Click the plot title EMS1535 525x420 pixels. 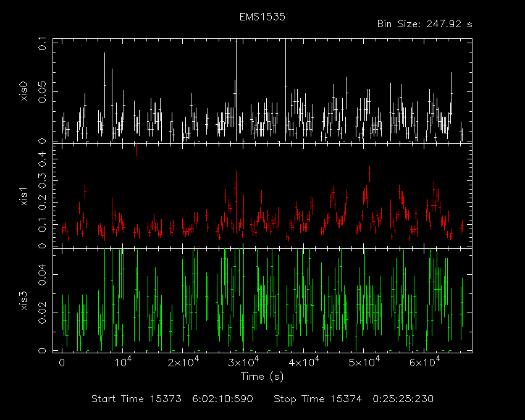coord(262,17)
